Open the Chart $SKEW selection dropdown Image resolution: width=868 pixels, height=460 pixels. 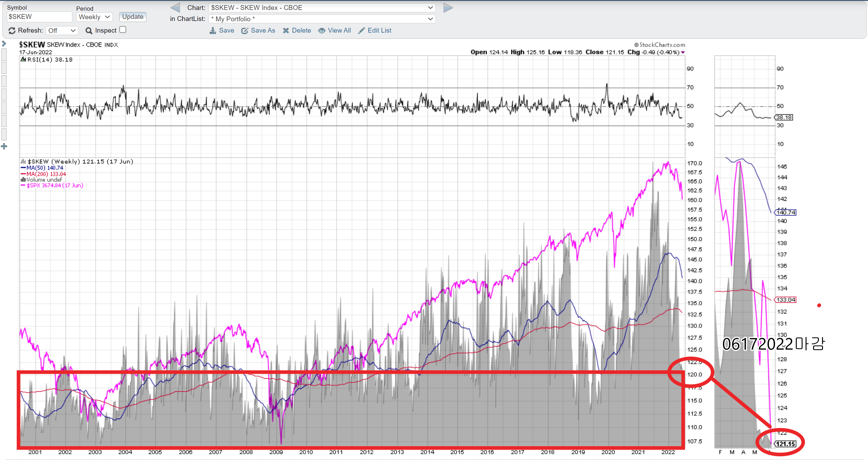(x=322, y=8)
